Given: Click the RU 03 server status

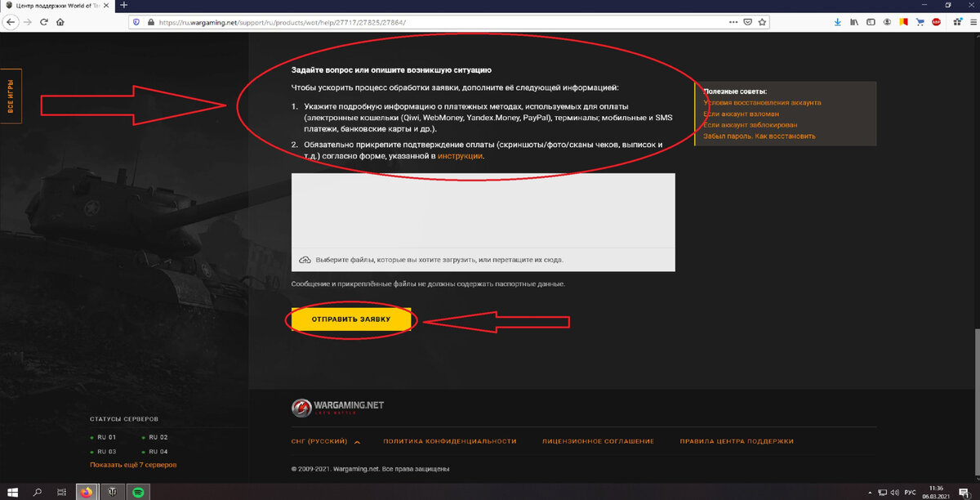Looking at the screenshot, I should pyautogui.click(x=105, y=451).
